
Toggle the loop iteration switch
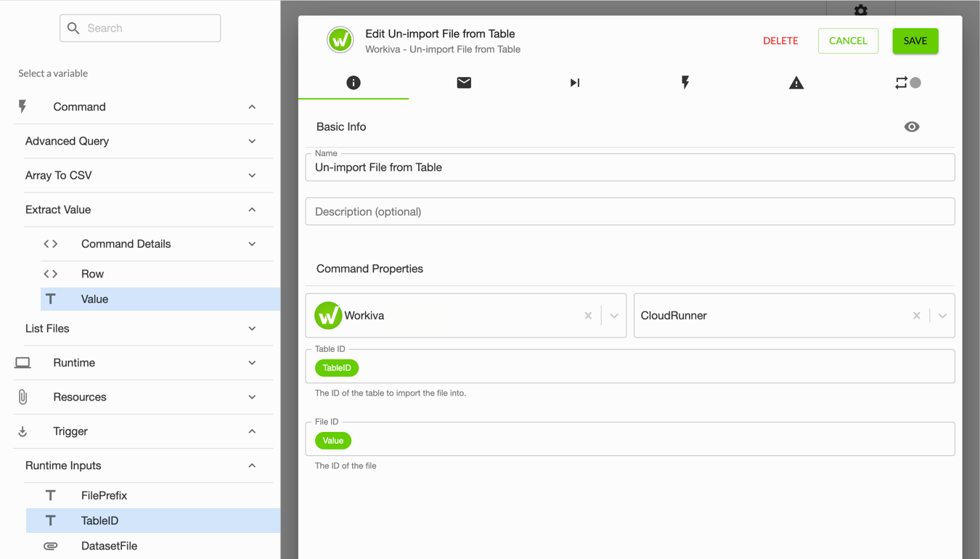coord(916,83)
